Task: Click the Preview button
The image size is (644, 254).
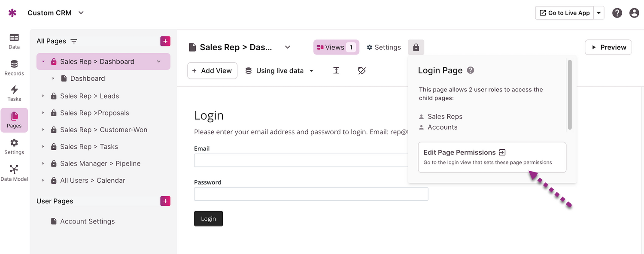Action: [x=608, y=47]
